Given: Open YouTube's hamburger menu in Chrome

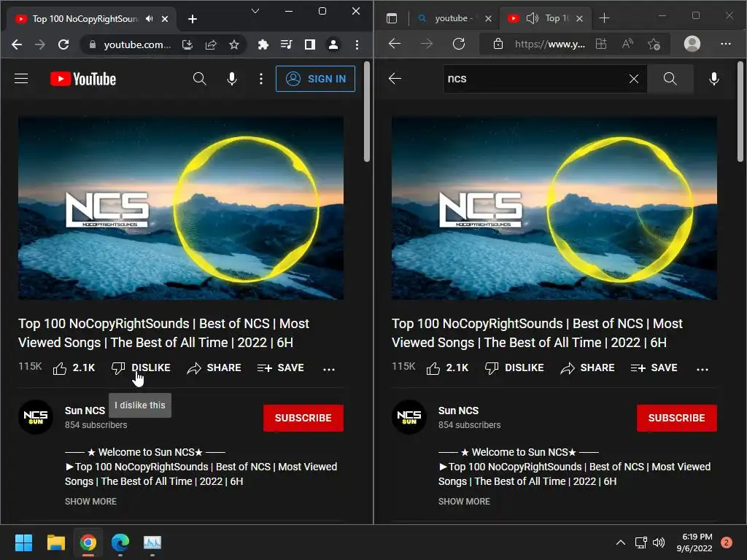Looking at the screenshot, I should 21,79.
